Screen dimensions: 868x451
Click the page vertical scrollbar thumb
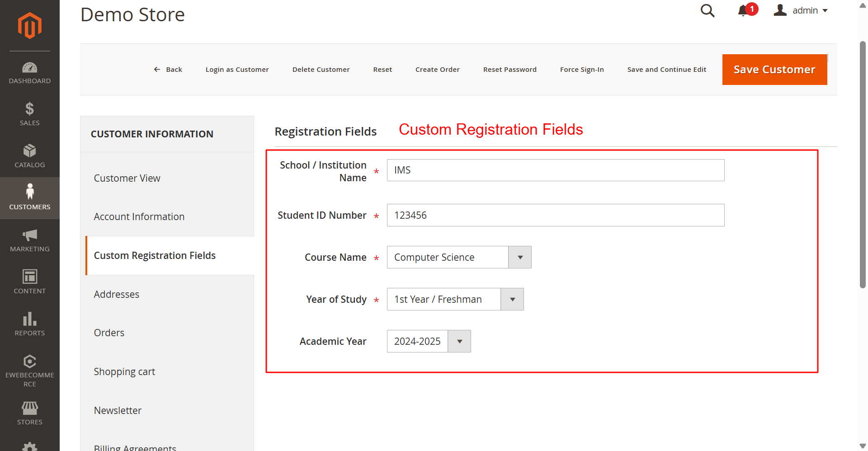click(863, 164)
